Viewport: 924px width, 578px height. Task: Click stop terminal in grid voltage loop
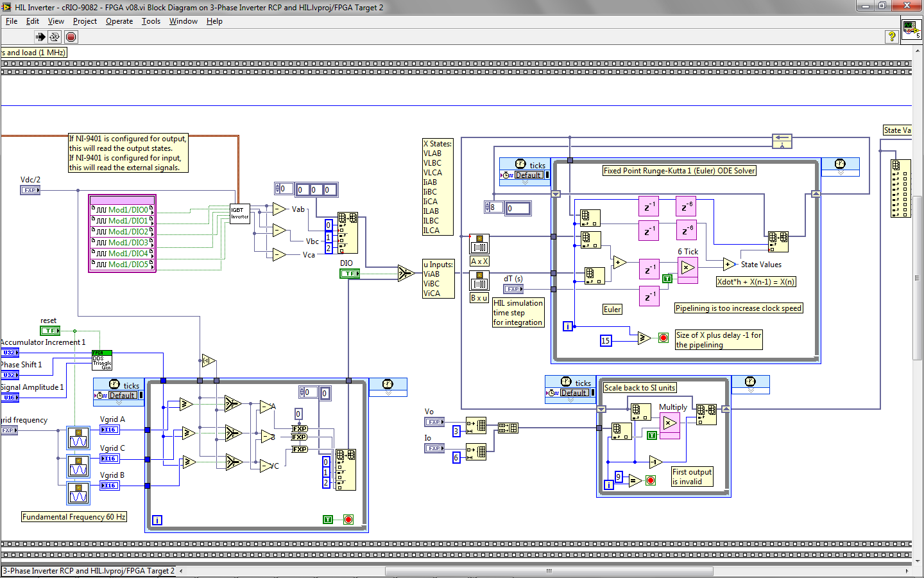click(348, 520)
